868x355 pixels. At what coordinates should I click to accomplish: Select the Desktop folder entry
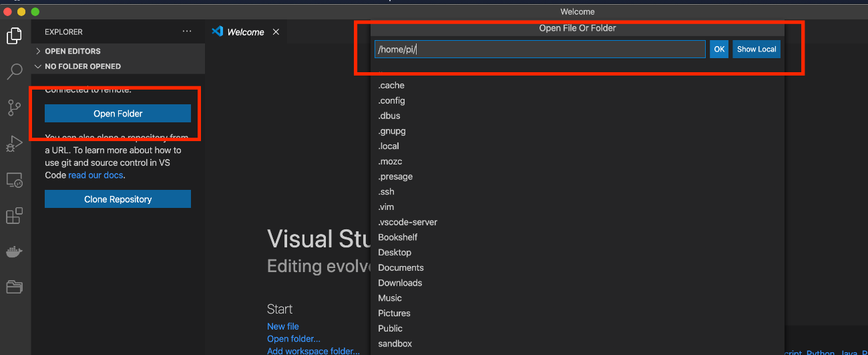pos(578,253)
